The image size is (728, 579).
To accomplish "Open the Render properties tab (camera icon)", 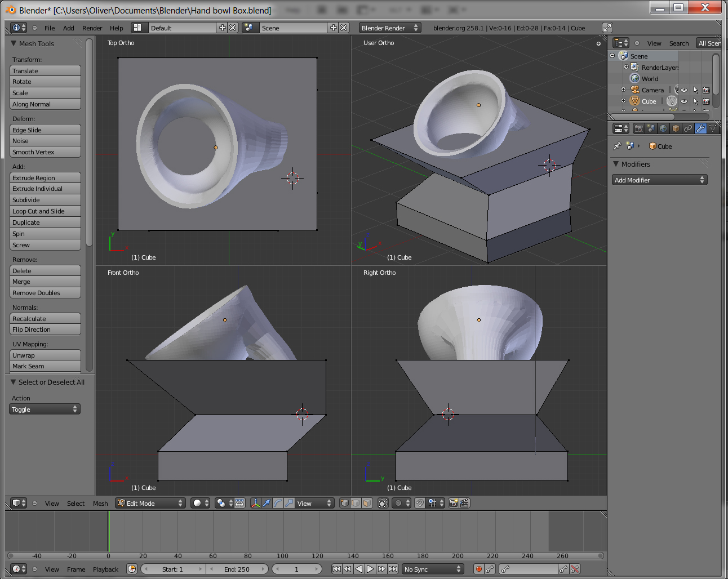I will click(639, 128).
